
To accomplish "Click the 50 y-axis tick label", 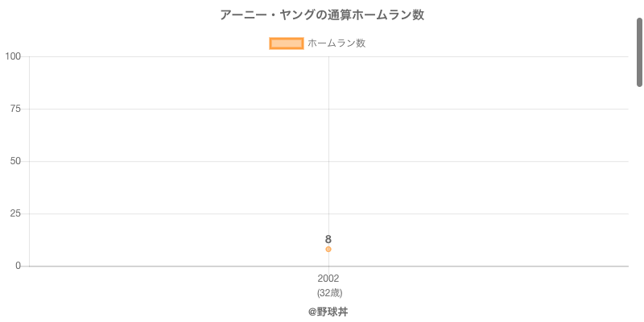I will [x=15, y=161].
